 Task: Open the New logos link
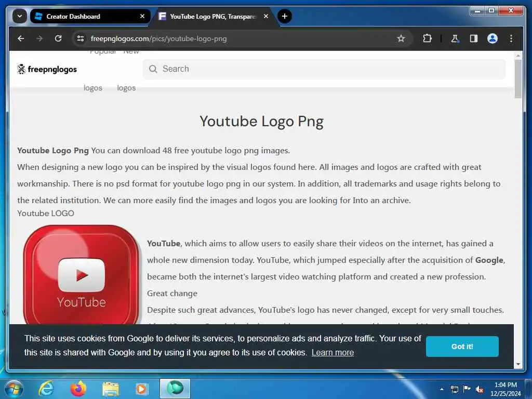pos(127,88)
